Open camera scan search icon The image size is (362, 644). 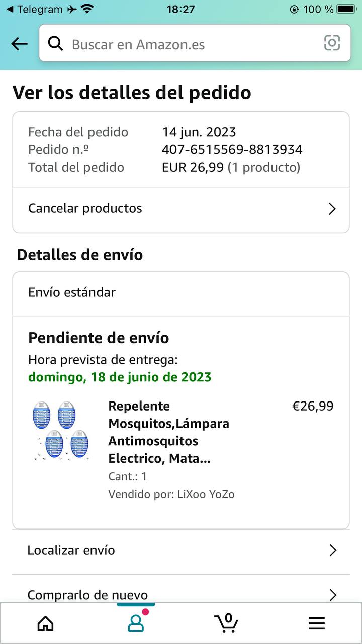[x=332, y=43]
